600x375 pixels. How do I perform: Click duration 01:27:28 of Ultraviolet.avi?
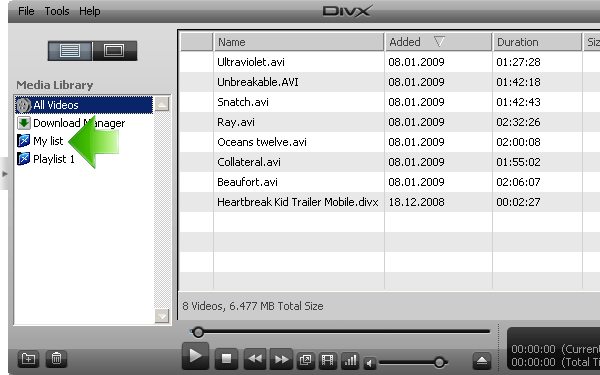pyautogui.click(x=518, y=62)
